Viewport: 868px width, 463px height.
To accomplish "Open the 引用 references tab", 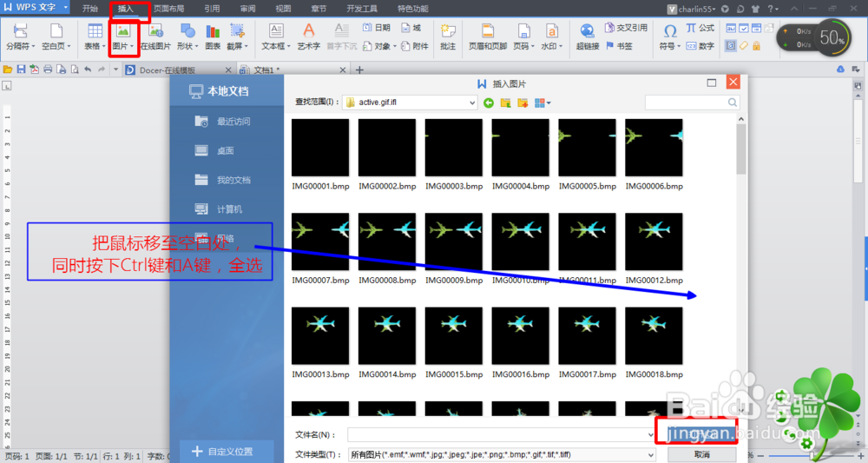I will pos(212,9).
